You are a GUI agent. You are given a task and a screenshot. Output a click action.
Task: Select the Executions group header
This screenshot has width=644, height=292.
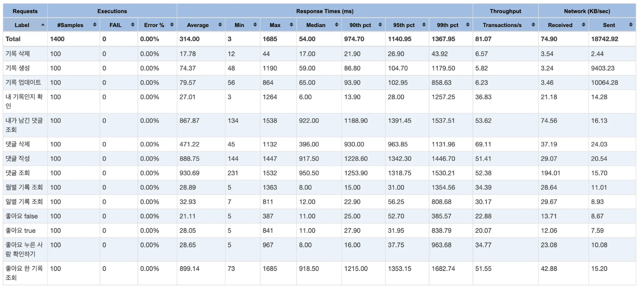coord(112,11)
